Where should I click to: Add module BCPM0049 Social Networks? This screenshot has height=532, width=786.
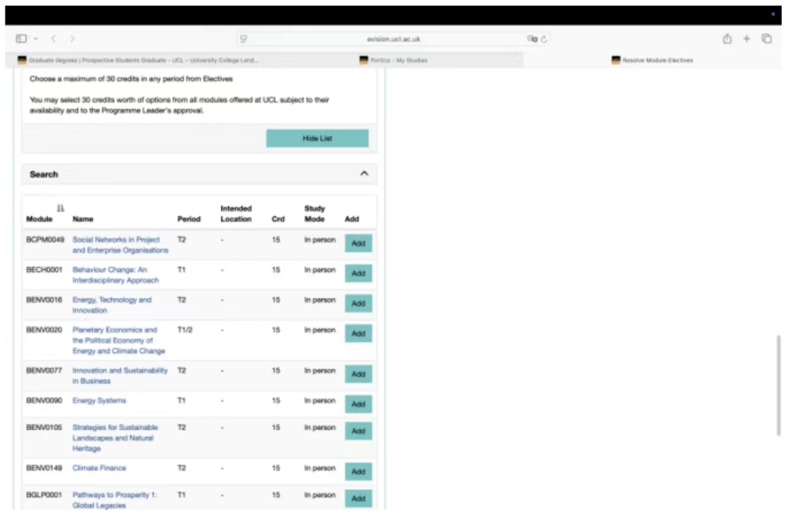coord(358,244)
